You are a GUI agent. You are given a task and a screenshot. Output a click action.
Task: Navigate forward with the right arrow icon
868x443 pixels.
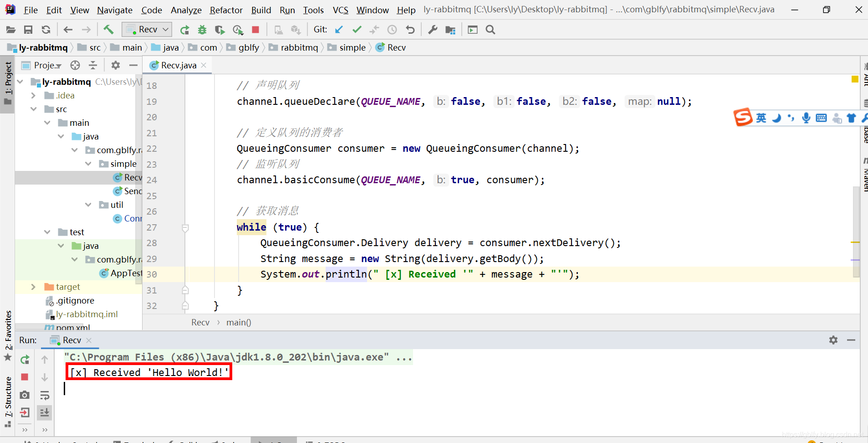86,30
